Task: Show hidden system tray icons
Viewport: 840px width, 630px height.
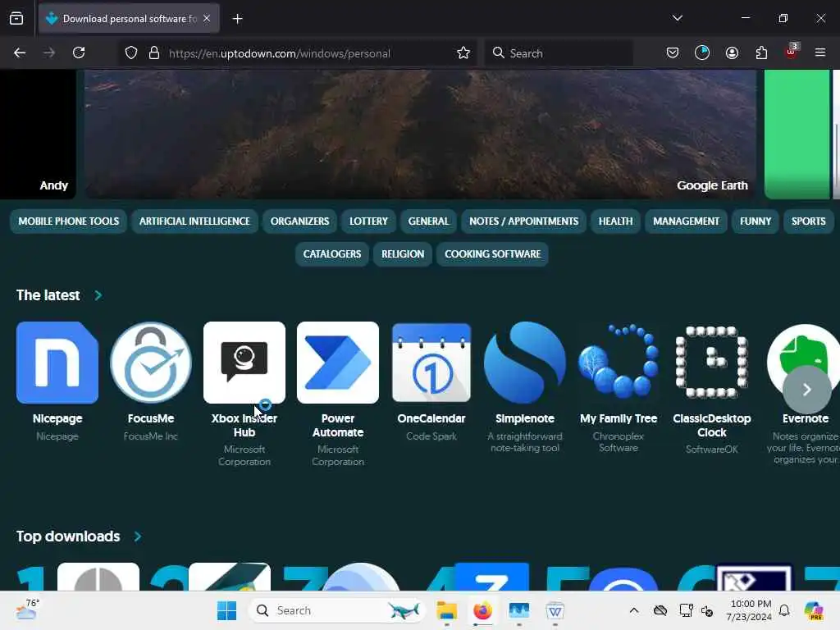Action: [x=634, y=610]
